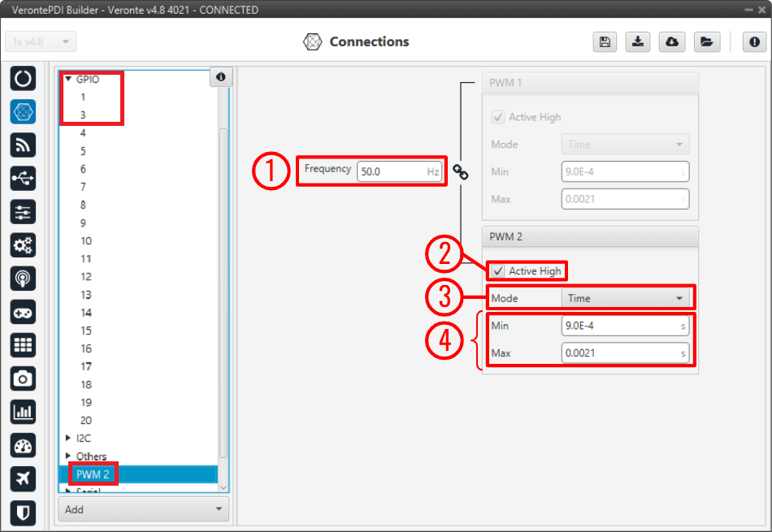The height and width of the screenshot is (532, 772).
Task: Open the telemetry feed sidebar icon
Action: click(x=23, y=145)
